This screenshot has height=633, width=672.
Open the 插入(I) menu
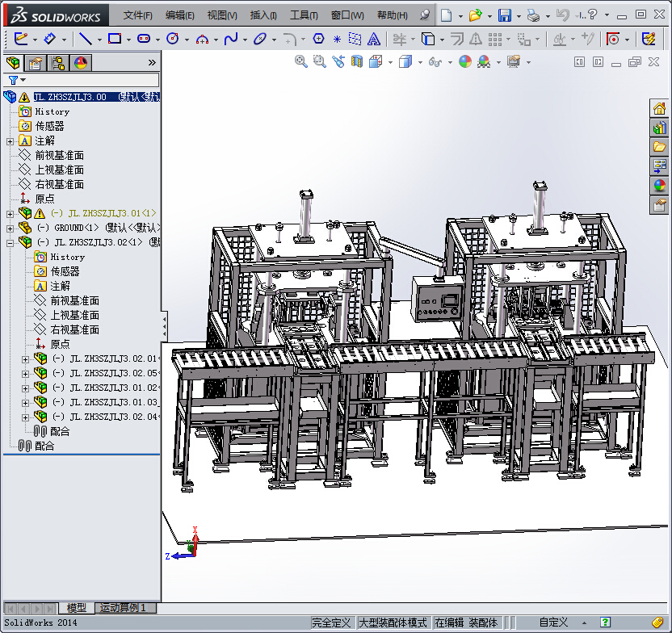pyautogui.click(x=263, y=15)
